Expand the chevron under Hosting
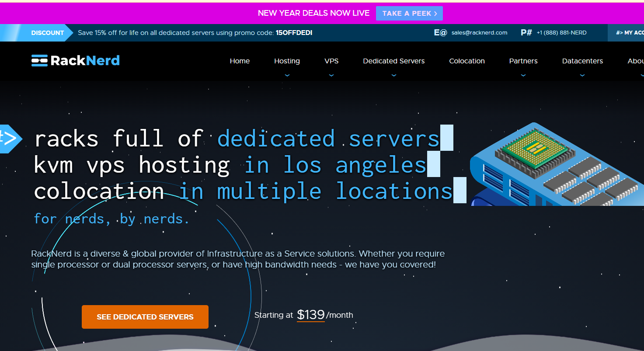The width and height of the screenshot is (644, 351). [287, 75]
